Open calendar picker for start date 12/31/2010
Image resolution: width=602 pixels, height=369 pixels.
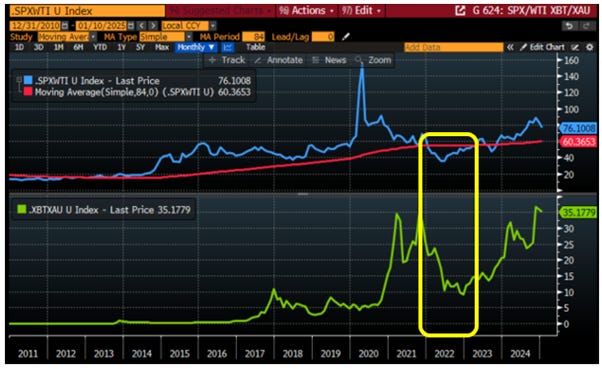point(64,26)
